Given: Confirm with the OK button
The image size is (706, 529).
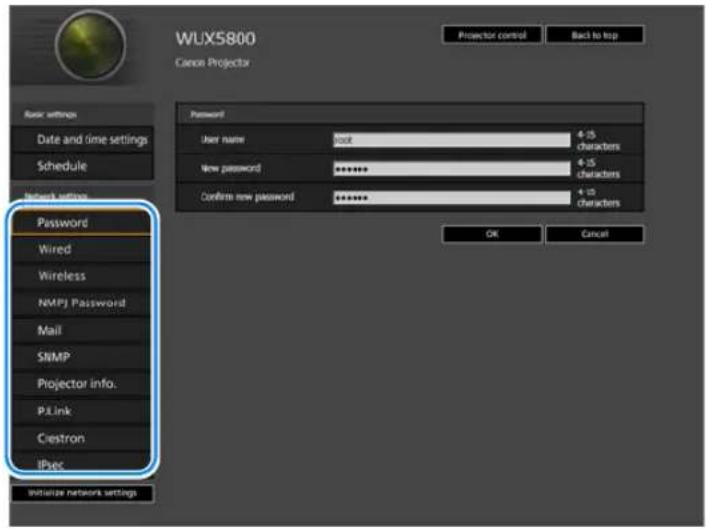Looking at the screenshot, I should (x=492, y=234).
